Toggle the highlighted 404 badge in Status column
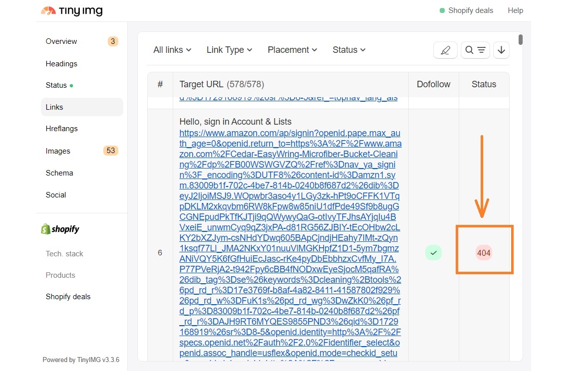This screenshot has height=371, width=588. point(483,252)
